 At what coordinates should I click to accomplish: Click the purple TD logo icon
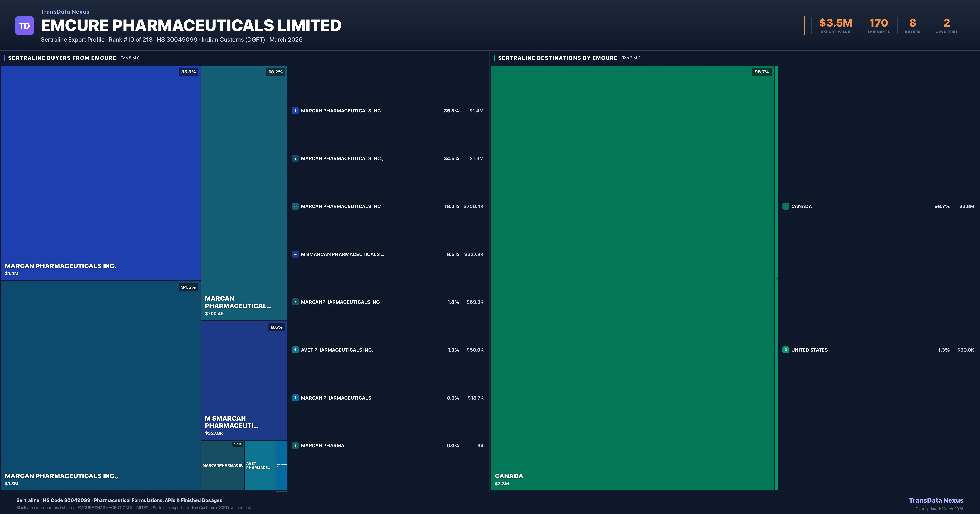[24, 26]
